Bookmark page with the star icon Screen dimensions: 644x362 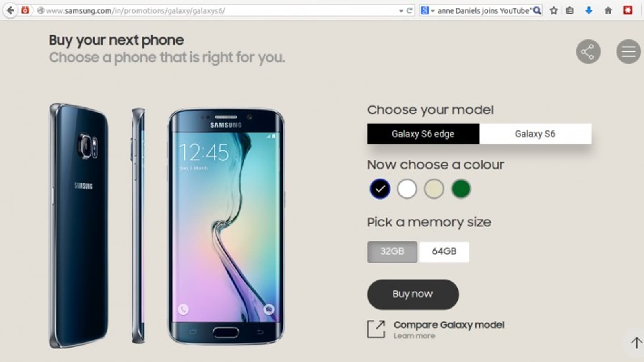pos(554,10)
